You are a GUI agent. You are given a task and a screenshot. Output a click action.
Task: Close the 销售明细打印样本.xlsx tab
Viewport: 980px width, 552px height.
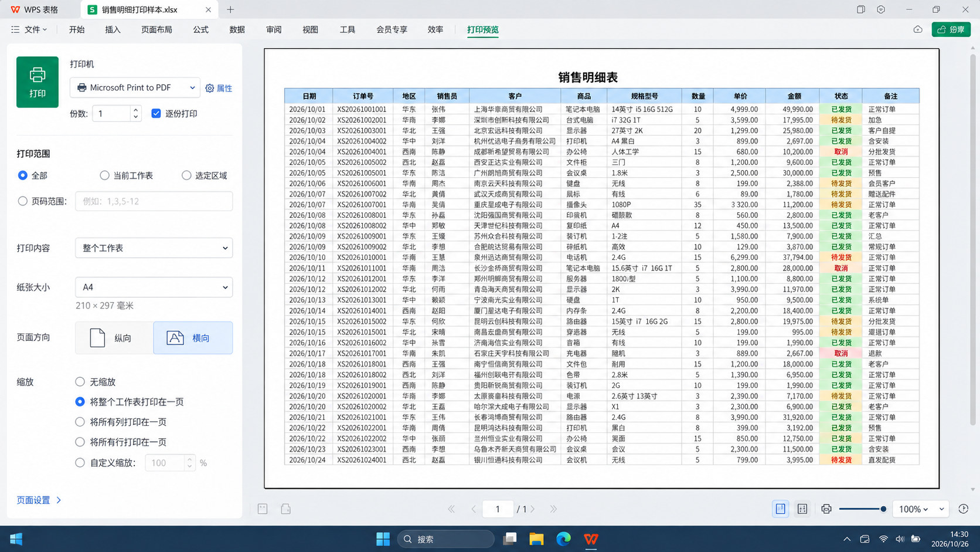pos(208,9)
